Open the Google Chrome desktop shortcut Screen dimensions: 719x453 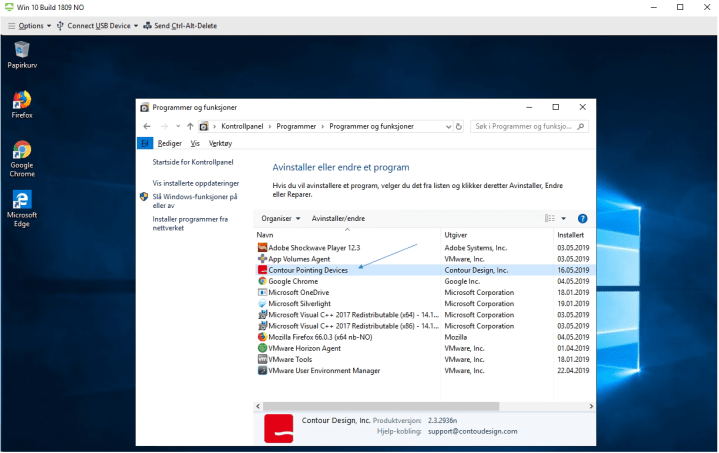point(21,152)
